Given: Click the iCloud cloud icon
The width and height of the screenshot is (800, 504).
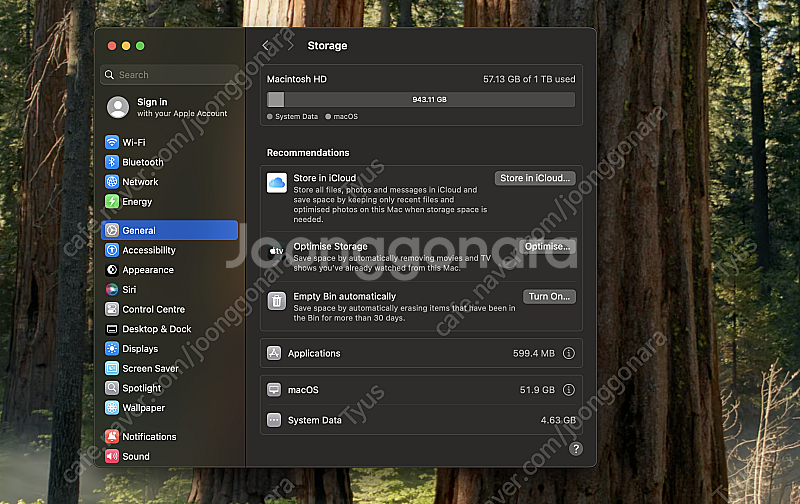Looking at the screenshot, I should tap(277, 183).
